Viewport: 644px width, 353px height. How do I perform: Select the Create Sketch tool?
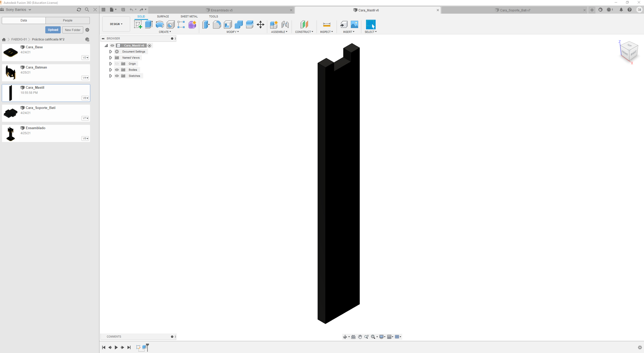pos(138,25)
